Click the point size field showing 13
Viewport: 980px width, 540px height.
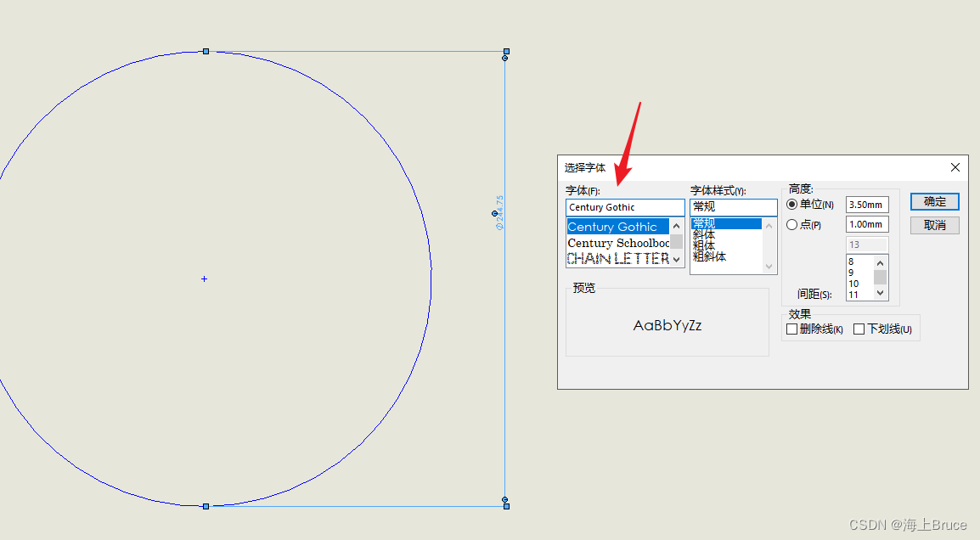coord(867,245)
